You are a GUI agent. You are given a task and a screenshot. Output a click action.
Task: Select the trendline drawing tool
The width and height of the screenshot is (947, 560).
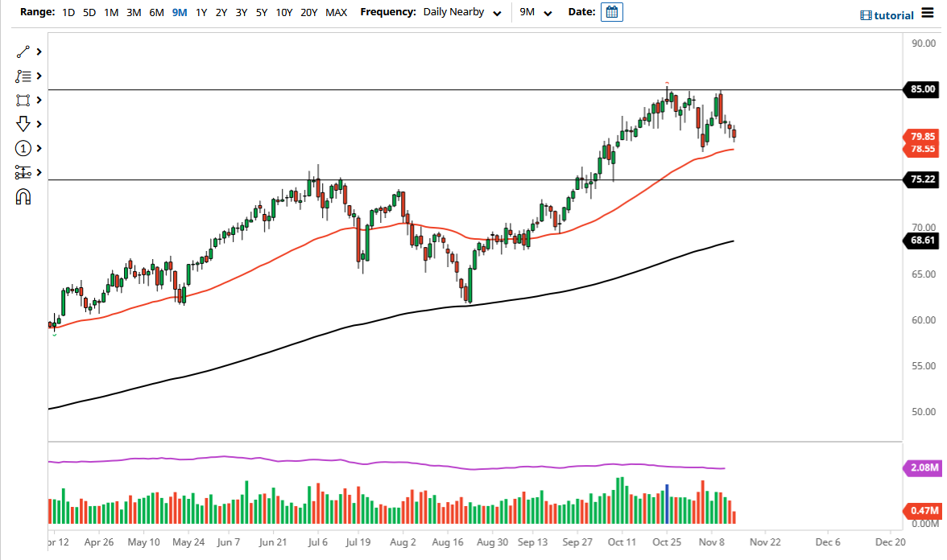click(23, 51)
